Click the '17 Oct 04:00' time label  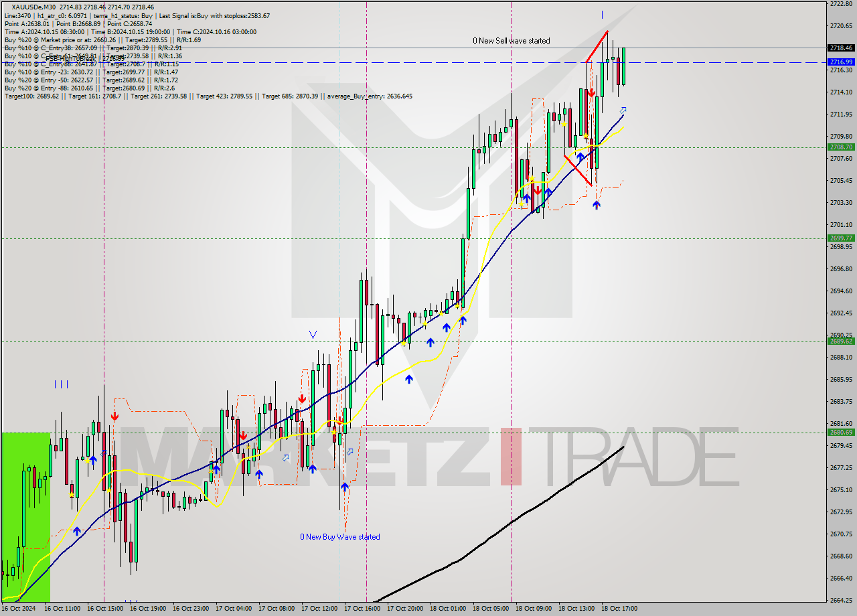(x=234, y=609)
